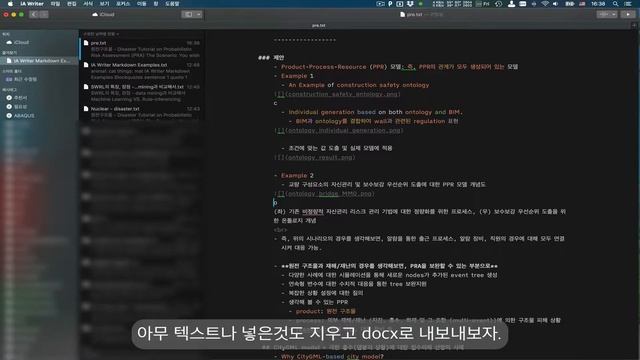Click the Example 2 list item in editor
640x360 pixels.
297,175
